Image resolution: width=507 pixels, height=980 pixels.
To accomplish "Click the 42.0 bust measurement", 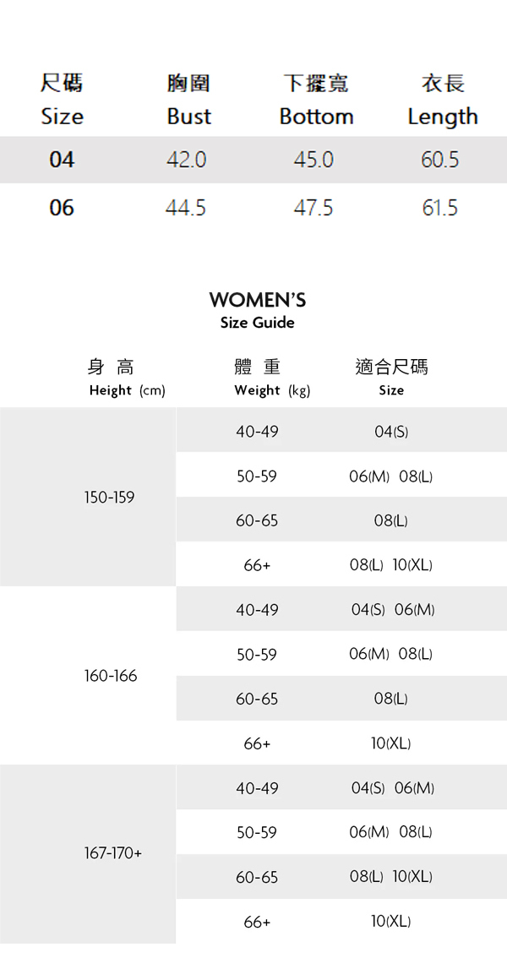I will pyautogui.click(x=187, y=160).
